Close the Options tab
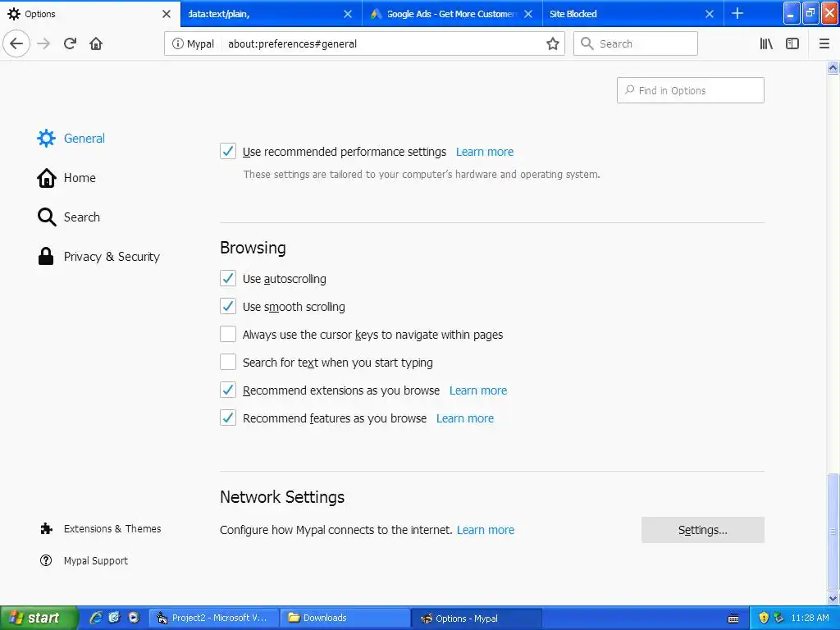Viewport: 840px width, 630px height. pos(167,14)
